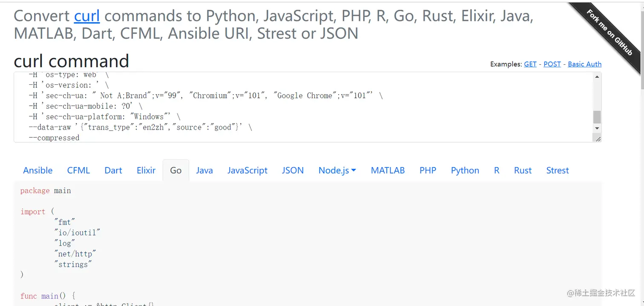Load the Basic Auth example
644x306 pixels.
coord(584,64)
